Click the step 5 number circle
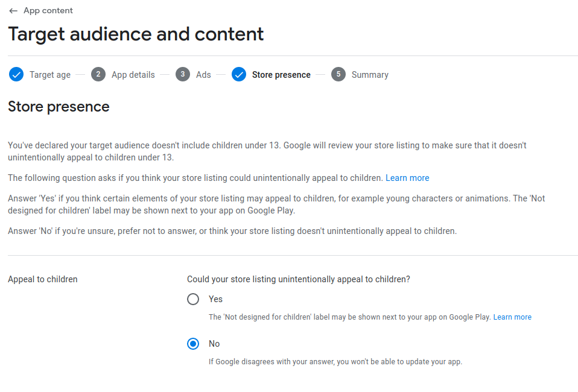The height and width of the screenshot is (392, 578). coord(338,74)
